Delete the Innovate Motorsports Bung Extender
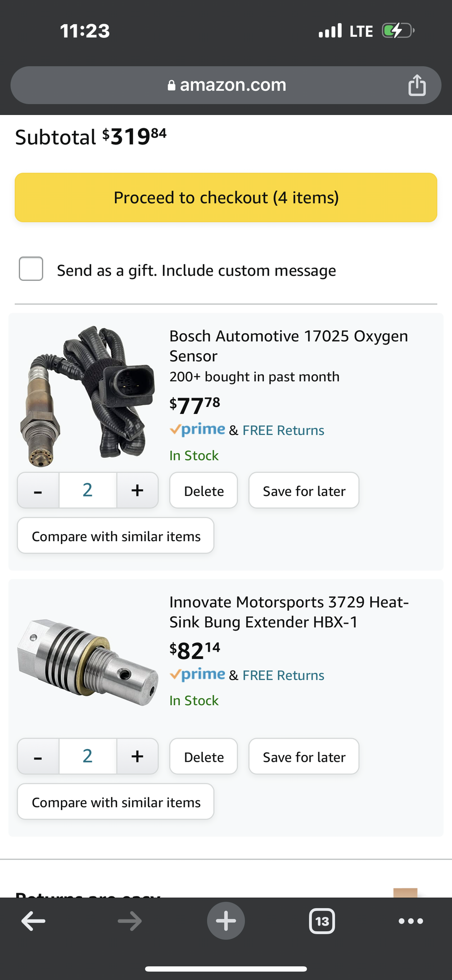The image size is (452, 980). 203,757
